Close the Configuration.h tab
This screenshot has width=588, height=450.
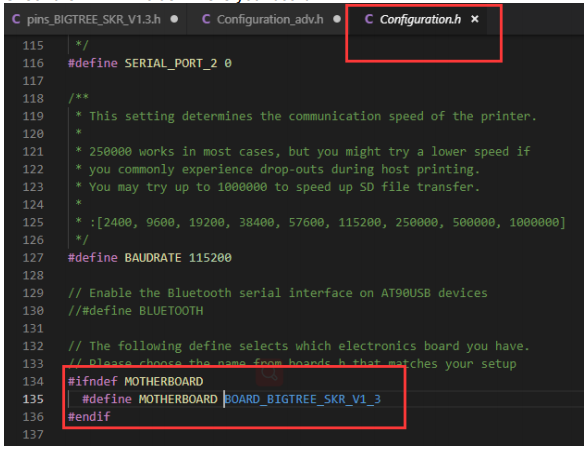click(475, 19)
